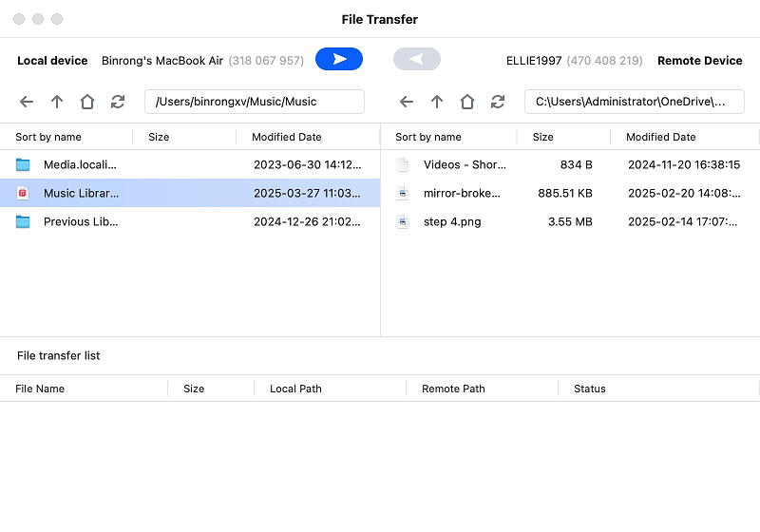Sort remote files by Size header
Screen dimensions: 760x532
click(543, 137)
